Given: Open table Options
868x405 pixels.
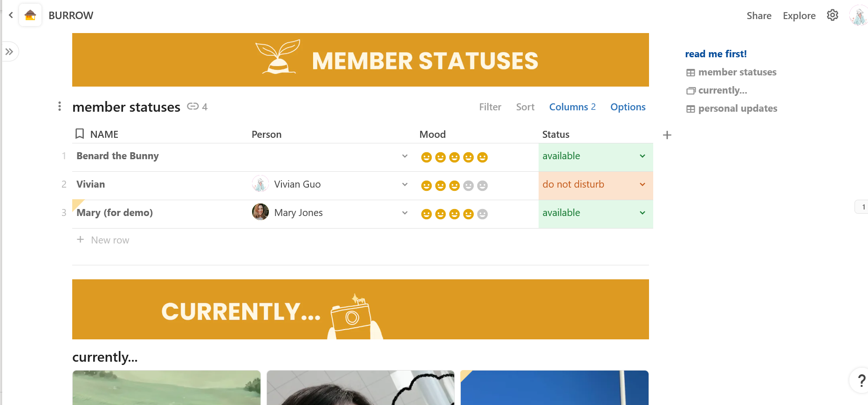Looking at the screenshot, I should [628, 107].
